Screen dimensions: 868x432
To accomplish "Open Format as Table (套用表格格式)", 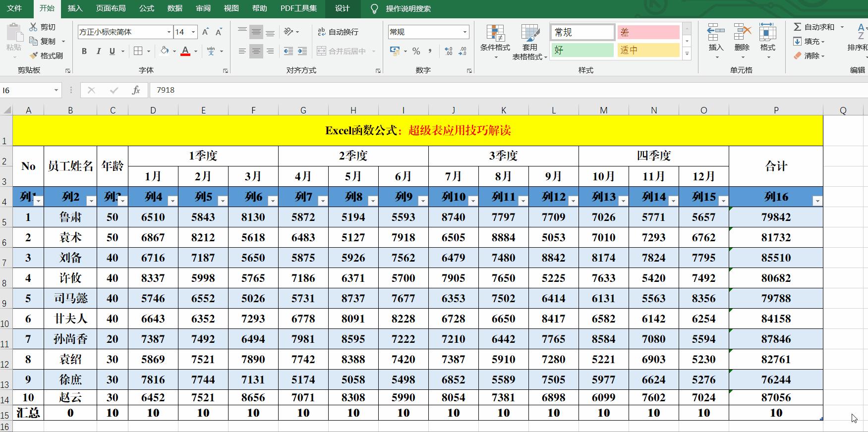I will 530,42.
